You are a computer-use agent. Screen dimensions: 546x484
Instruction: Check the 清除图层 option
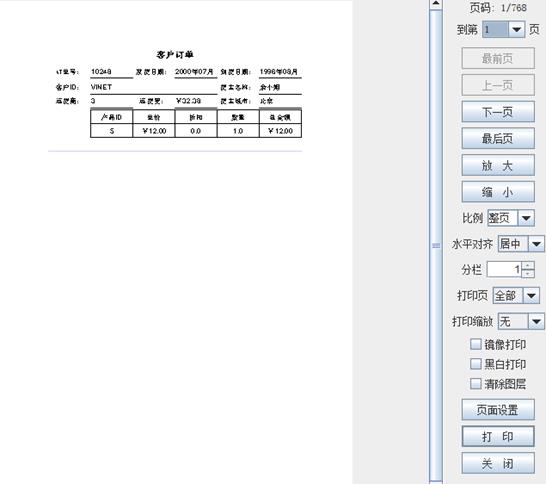(x=475, y=384)
